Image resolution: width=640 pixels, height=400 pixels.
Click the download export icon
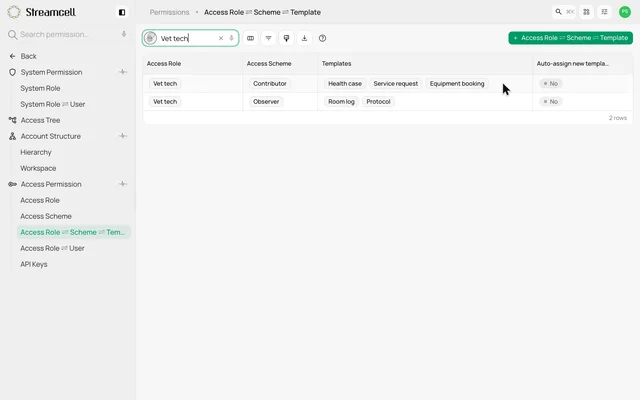(x=304, y=38)
